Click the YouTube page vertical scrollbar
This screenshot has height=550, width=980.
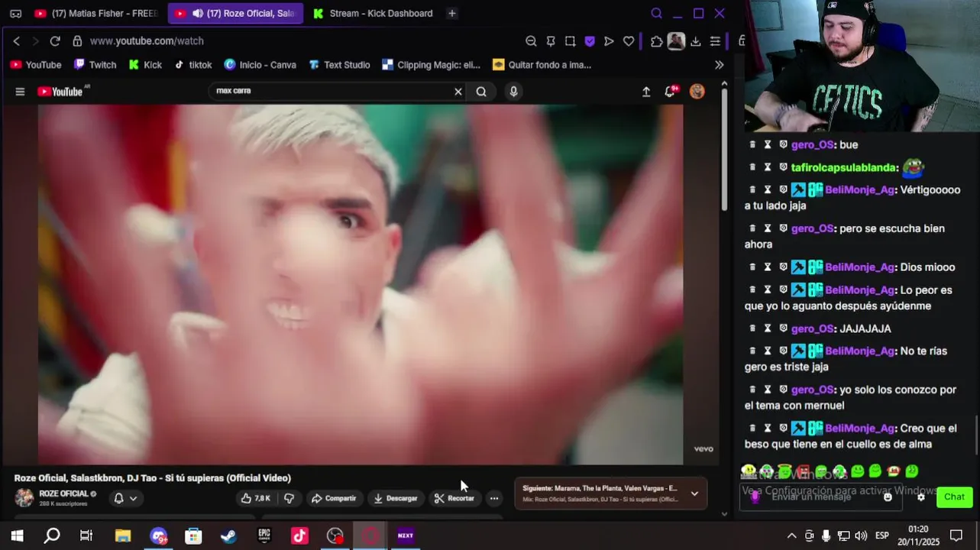724,149
